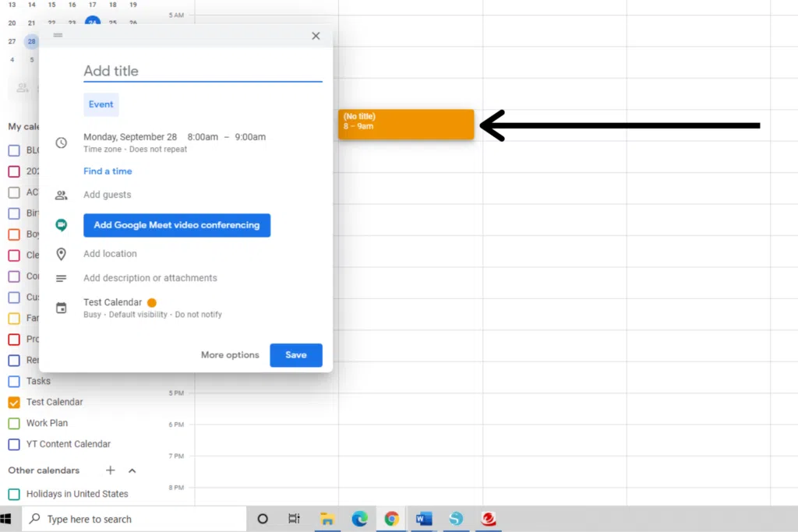798x532 pixels.
Task: Open Cortana circle icon in taskbar
Action: (263, 519)
